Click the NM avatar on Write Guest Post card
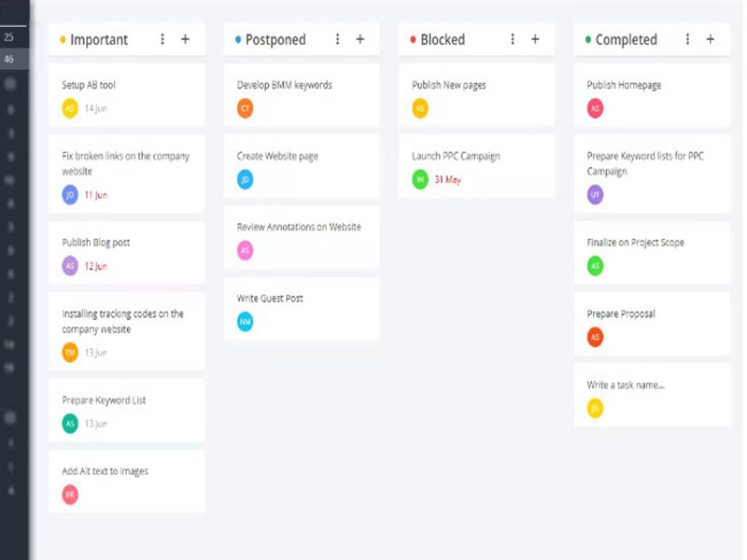Image resolution: width=747 pixels, height=560 pixels. [x=245, y=322]
